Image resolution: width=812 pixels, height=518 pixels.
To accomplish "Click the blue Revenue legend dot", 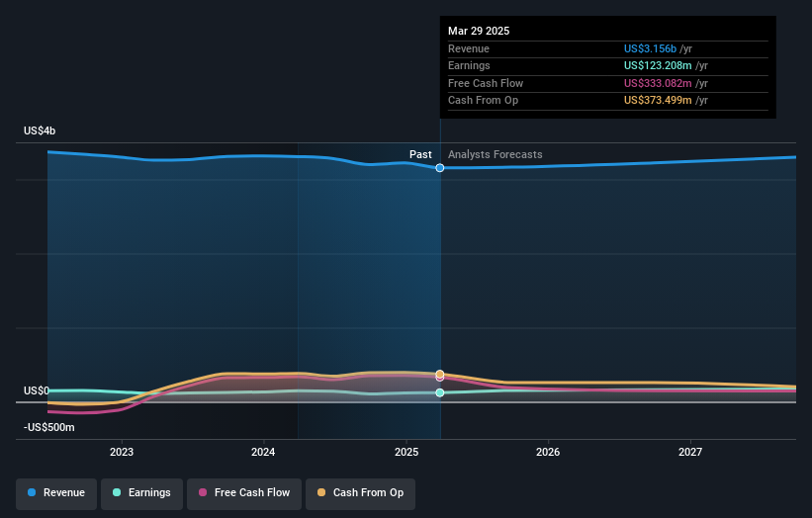I will pos(32,492).
